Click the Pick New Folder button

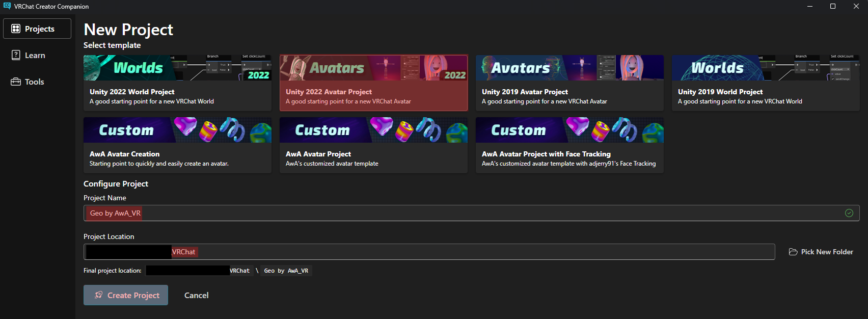click(821, 252)
